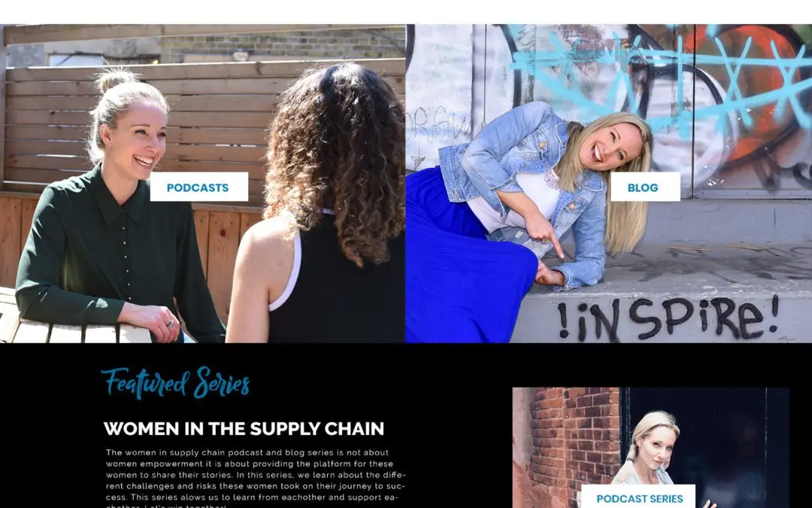Open the PODCASTS button
Screen dimensions: 812x508
(198, 187)
